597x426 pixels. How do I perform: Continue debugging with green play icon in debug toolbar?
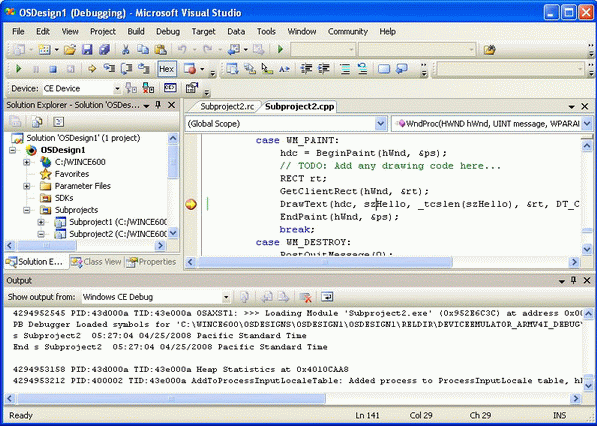pos(18,69)
